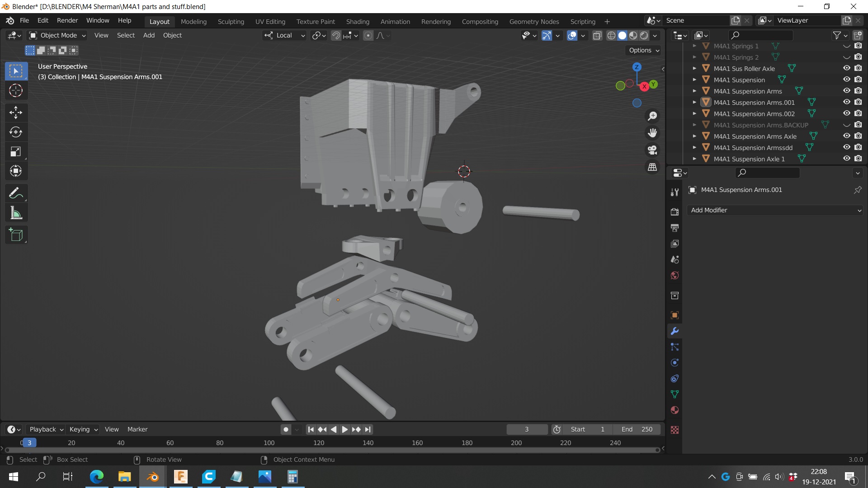Open the Physics properties tab

click(x=675, y=363)
